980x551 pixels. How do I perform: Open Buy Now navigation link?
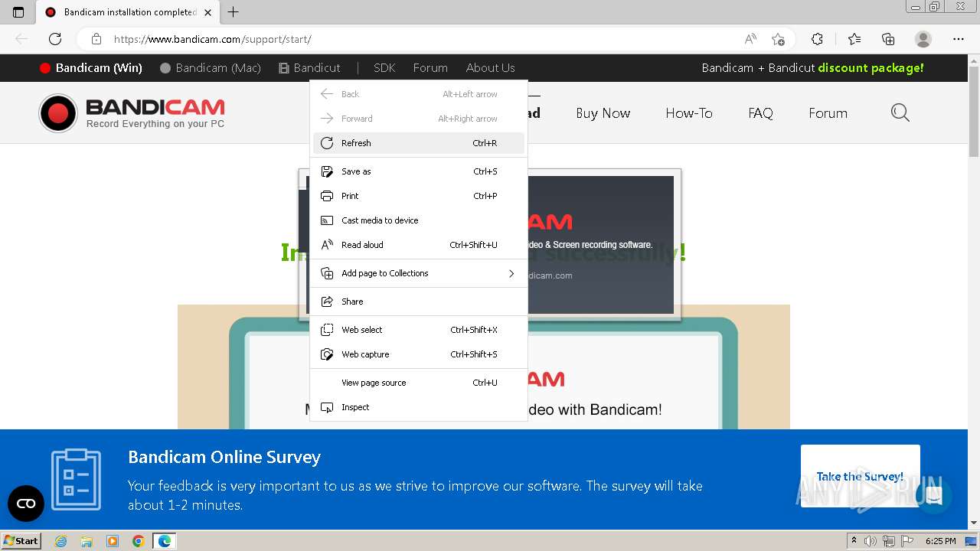[603, 113]
